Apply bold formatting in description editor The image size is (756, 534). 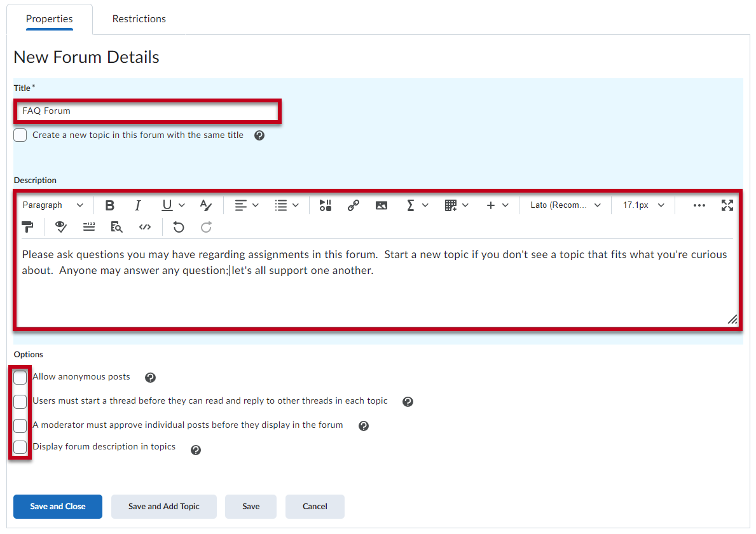point(110,205)
